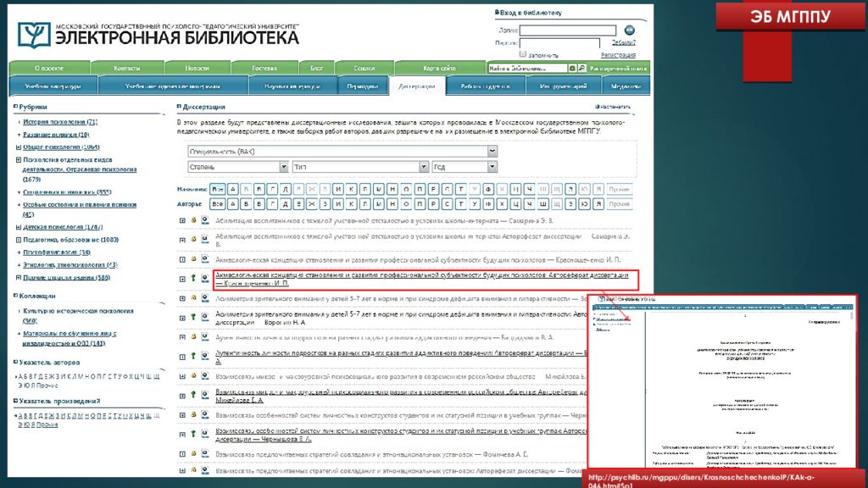Open the Год dropdown
The image size is (868, 488).
pyautogui.click(x=465, y=167)
